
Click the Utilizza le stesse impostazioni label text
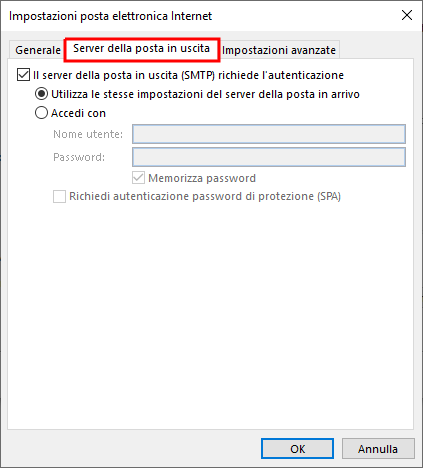click(205, 94)
